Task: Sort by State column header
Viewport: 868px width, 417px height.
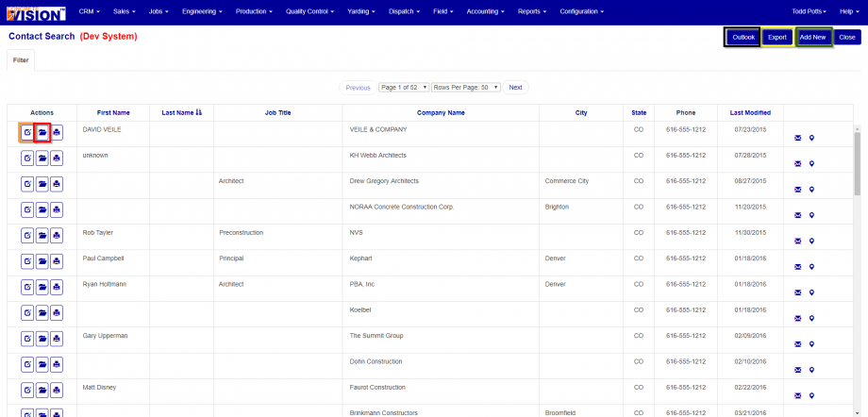Action: 639,112
